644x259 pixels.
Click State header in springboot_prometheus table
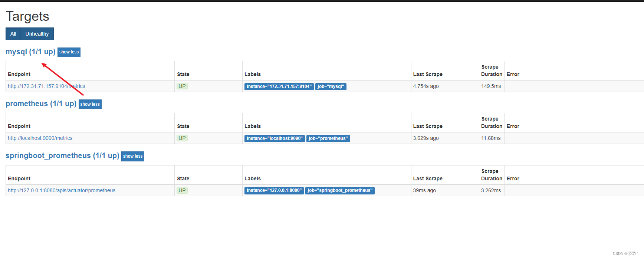(183, 178)
